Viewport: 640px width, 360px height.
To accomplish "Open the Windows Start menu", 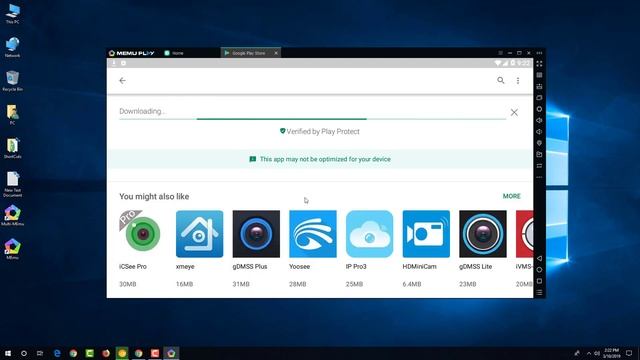I will coord(8,353).
